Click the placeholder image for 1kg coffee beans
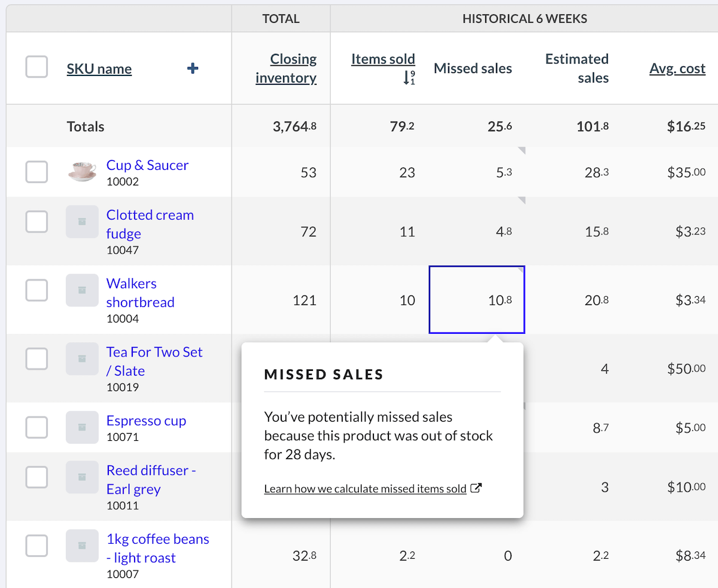 pos(82,546)
